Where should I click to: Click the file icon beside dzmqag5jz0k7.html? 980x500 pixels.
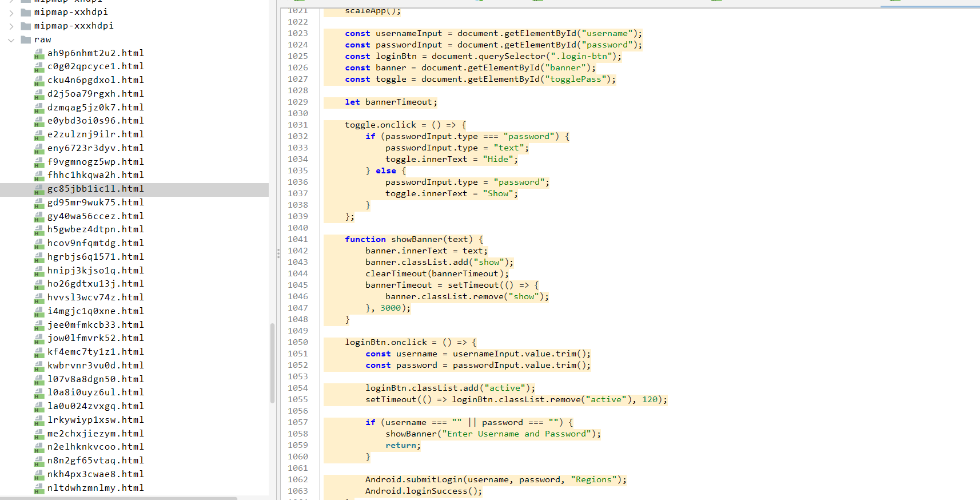pyautogui.click(x=39, y=108)
